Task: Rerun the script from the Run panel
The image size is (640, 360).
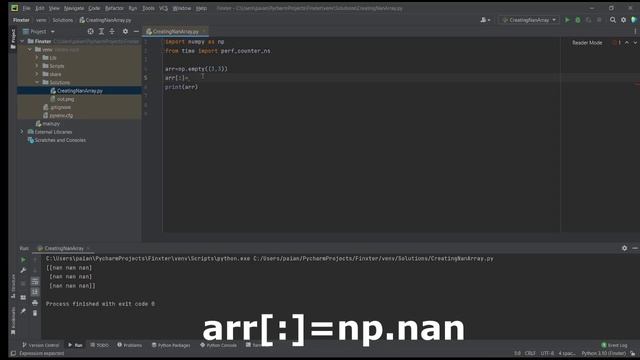Action: [x=23, y=260]
